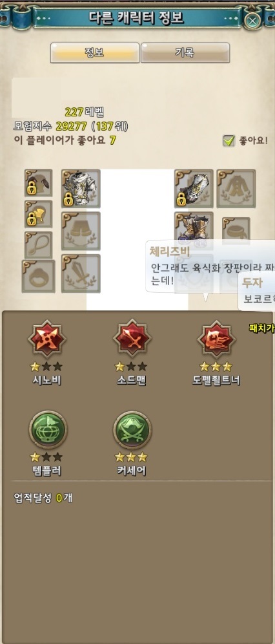275x644 pixels.
Task: Switch to the 정보 tab
Action: pyautogui.click(x=95, y=52)
